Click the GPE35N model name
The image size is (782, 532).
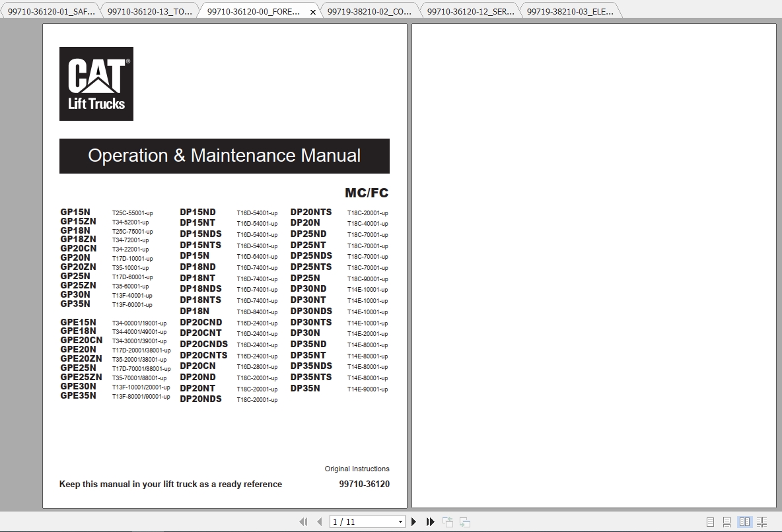point(79,396)
